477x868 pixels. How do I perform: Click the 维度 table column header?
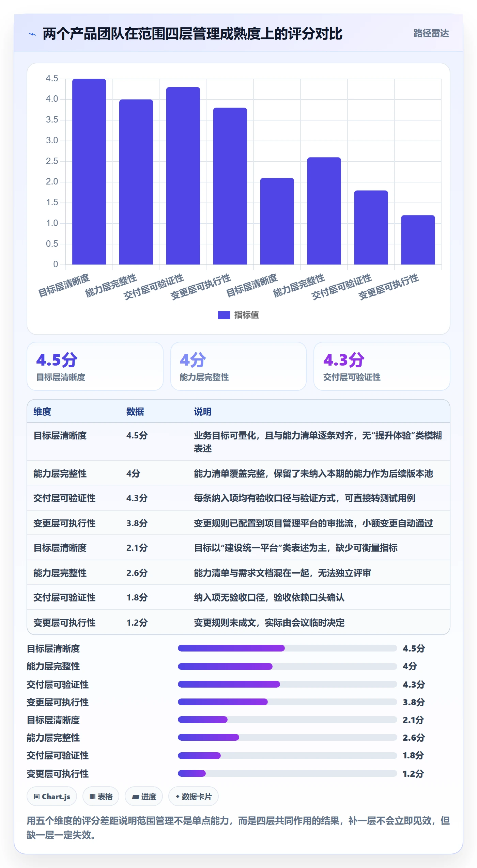pyautogui.click(x=42, y=412)
